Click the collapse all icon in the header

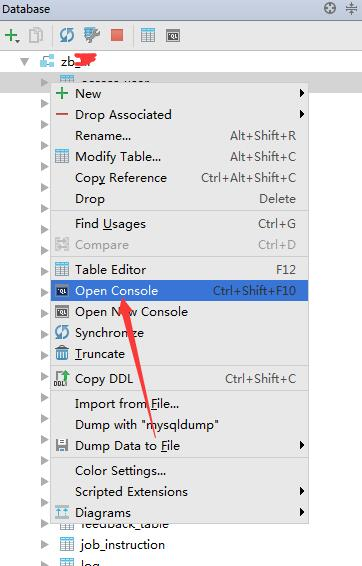click(351, 8)
